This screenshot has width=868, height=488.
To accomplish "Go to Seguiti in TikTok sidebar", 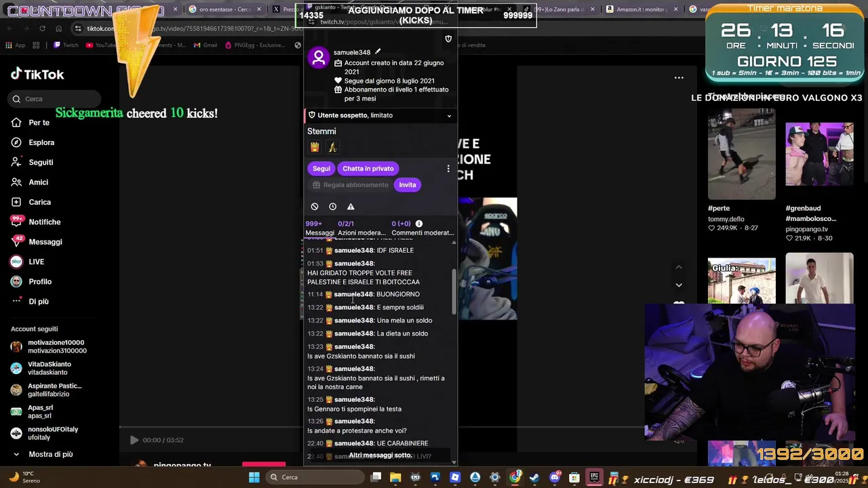I will pos(32,162).
